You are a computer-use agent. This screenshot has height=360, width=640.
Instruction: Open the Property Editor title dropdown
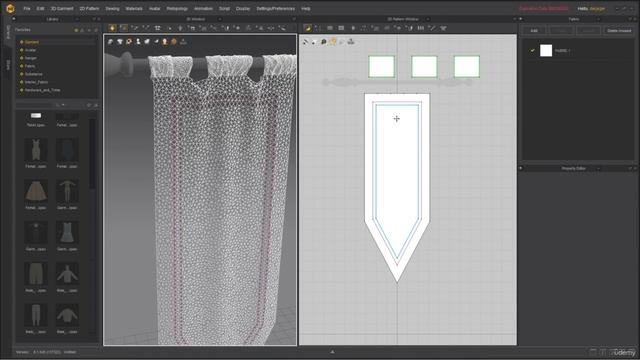[x=598, y=168]
